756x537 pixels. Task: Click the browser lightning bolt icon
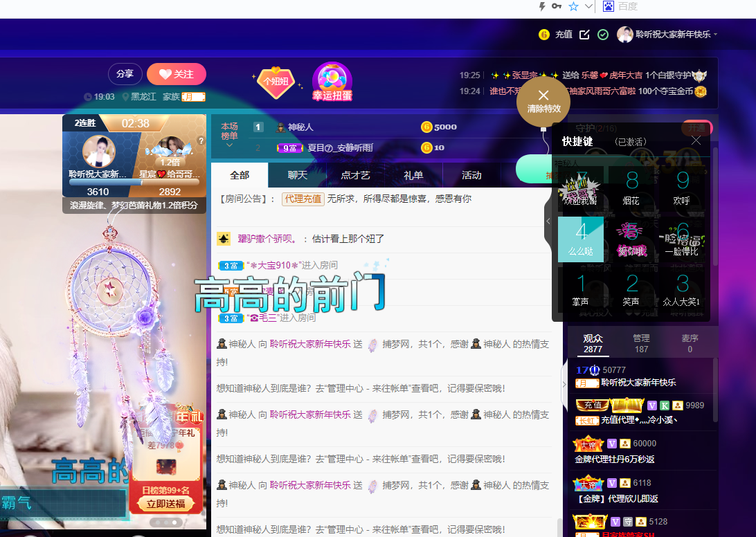click(x=542, y=6)
